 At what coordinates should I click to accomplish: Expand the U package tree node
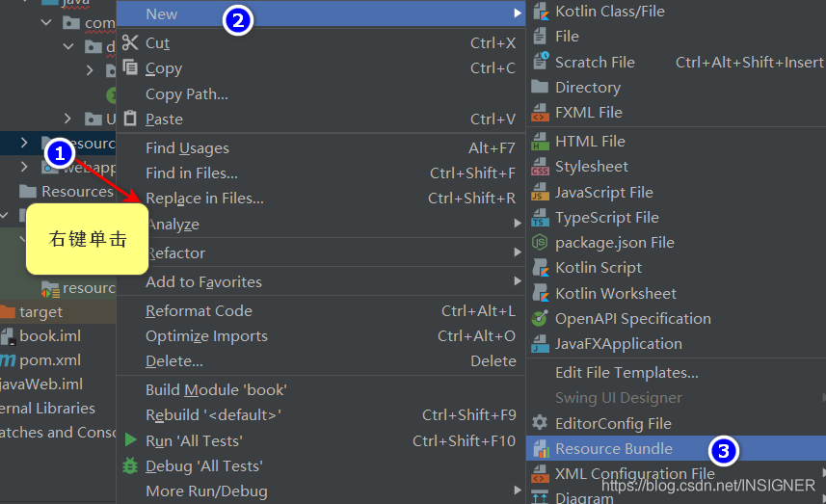[x=67, y=119]
